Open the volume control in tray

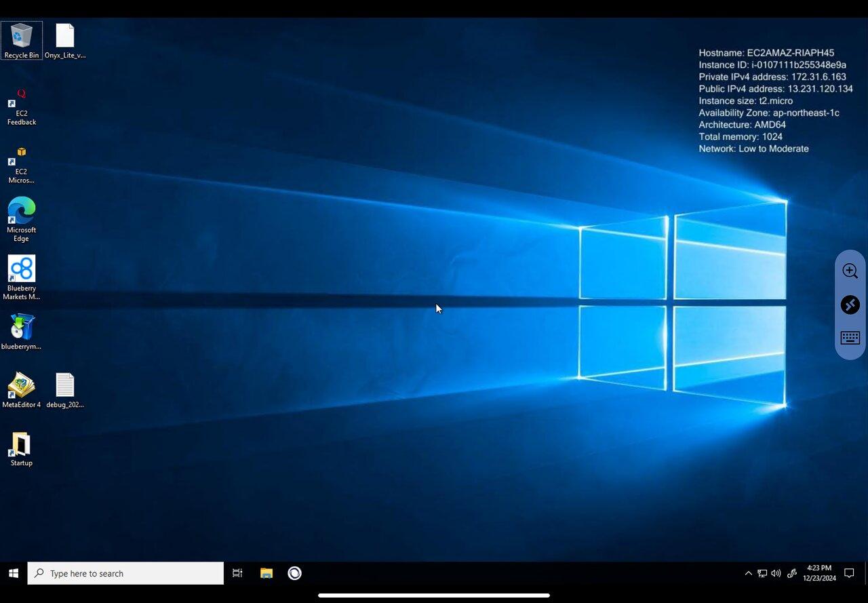[776, 573]
